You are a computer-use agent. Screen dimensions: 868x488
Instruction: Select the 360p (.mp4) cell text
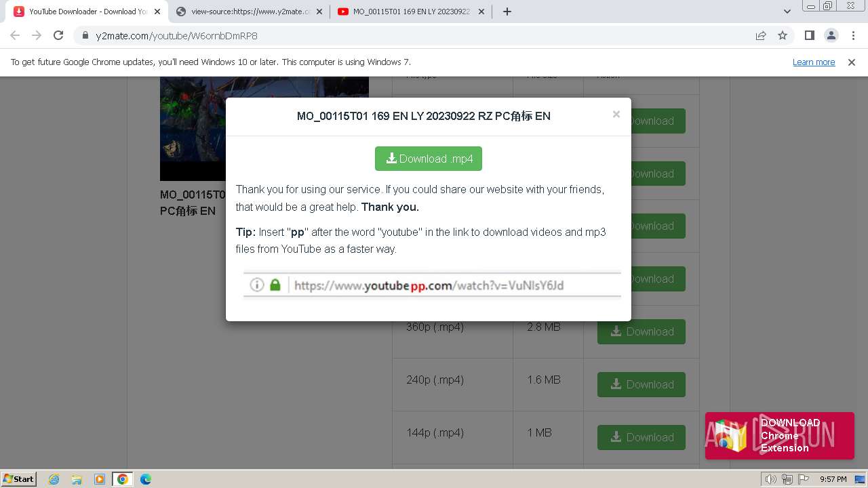(x=435, y=327)
